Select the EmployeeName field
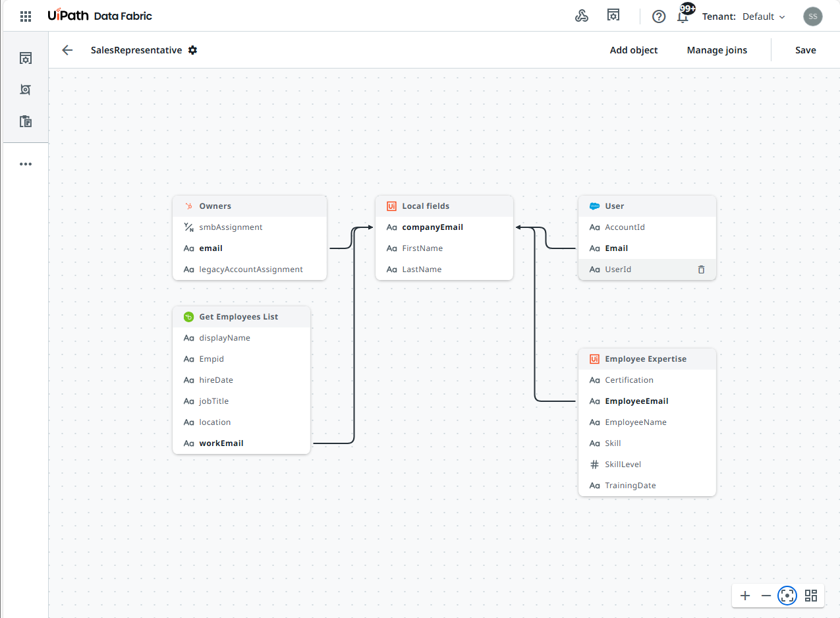 pos(647,422)
